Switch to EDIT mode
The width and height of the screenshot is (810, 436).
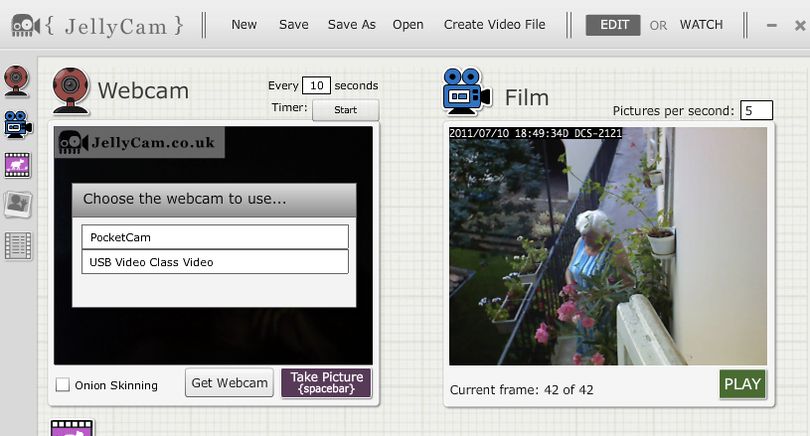613,25
